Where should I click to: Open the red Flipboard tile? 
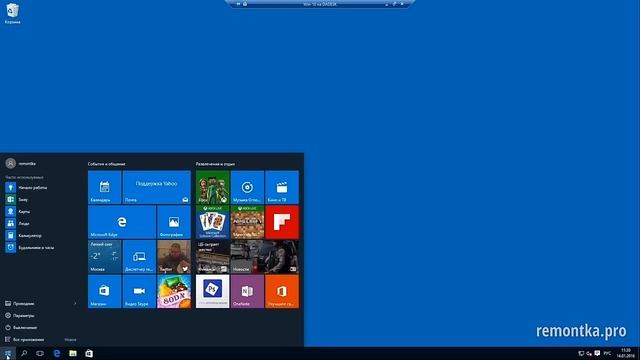282,222
